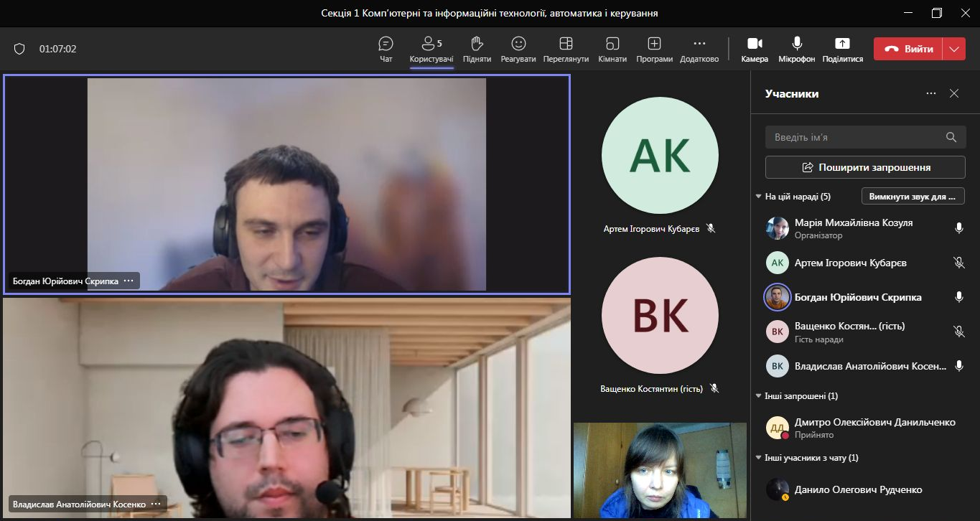Screen dimensions: 980x521
Task: Click the shield security icon
Action: tap(19, 49)
